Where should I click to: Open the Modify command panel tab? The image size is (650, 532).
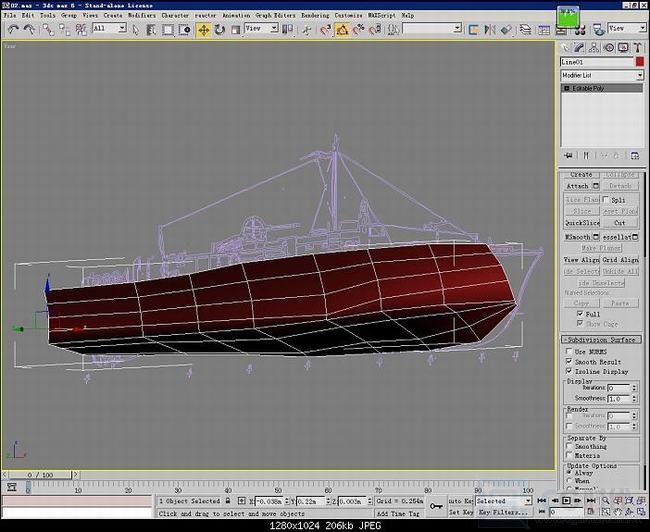pyautogui.click(x=580, y=48)
